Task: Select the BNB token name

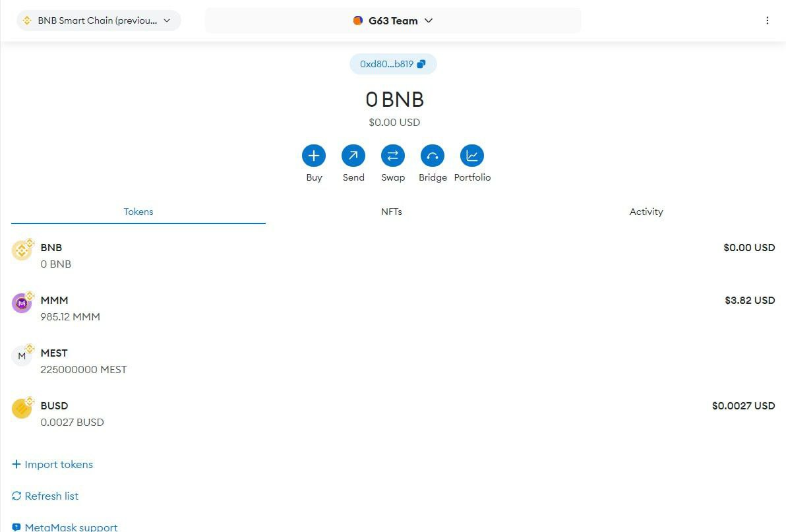Action: pyautogui.click(x=51, y=247)
